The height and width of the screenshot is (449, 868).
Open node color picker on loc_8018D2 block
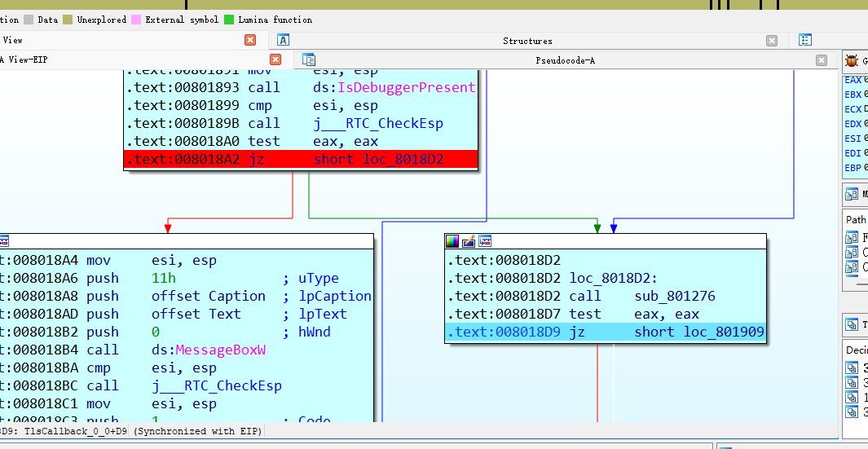click(452, 241)
